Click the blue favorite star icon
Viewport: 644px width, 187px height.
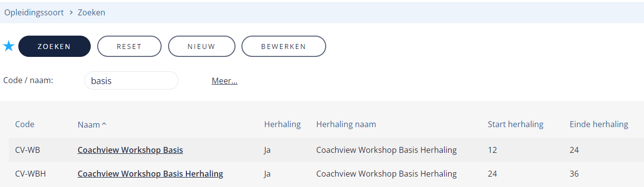click(9, 47)
